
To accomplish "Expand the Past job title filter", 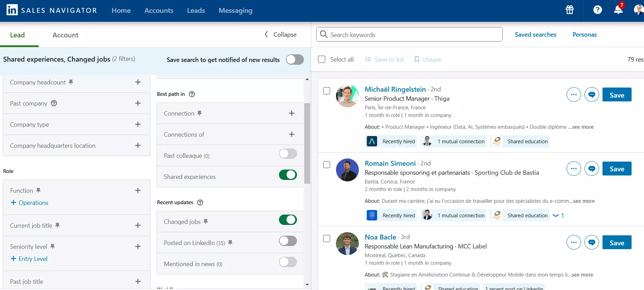I will coord(138,281).
